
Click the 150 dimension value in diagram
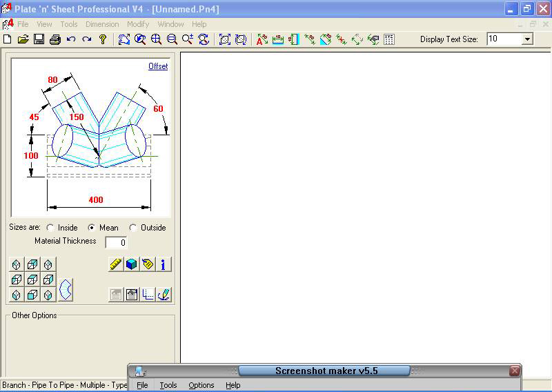click(x=77, y=117)
